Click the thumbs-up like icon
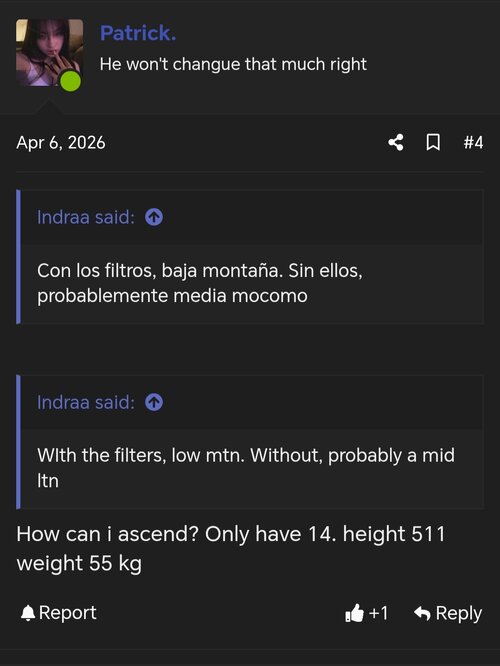Viewport: 500px width, 666px height. click(354, 613)
